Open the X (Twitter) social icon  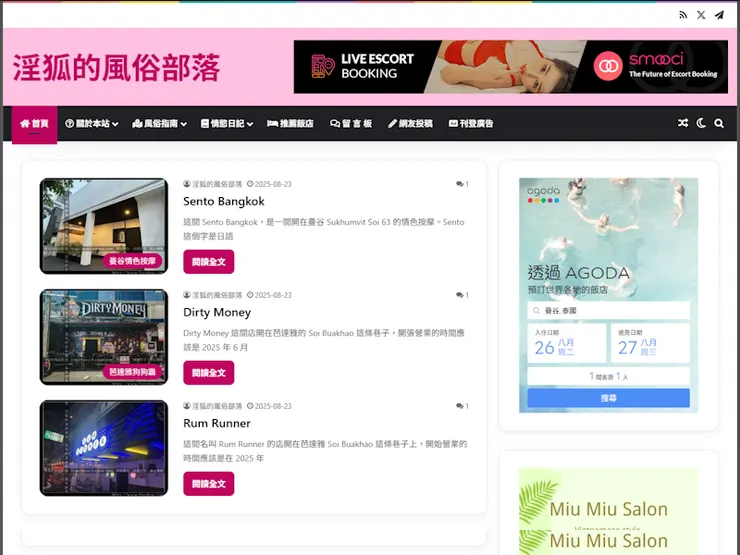click(701, 15)
